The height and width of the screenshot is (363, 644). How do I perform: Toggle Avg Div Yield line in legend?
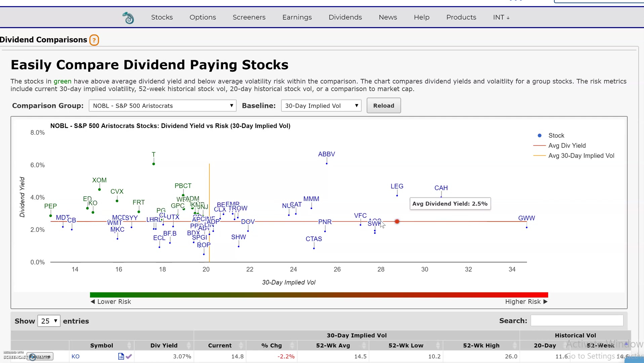[x=559, y=146]
